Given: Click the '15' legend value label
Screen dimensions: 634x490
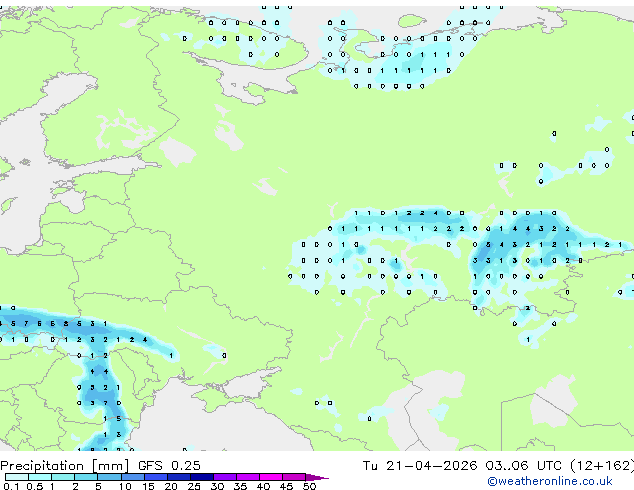Looking at the screenshot, I should click(148, 486).
